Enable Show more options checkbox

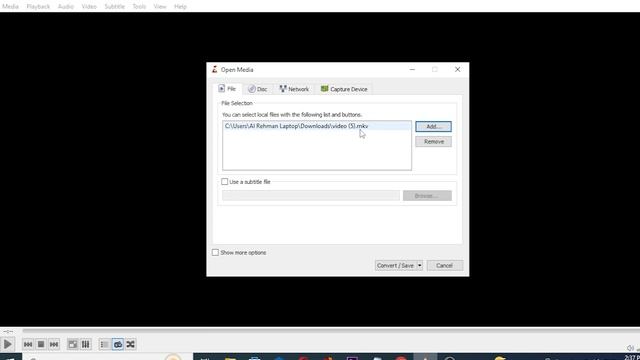215,253
